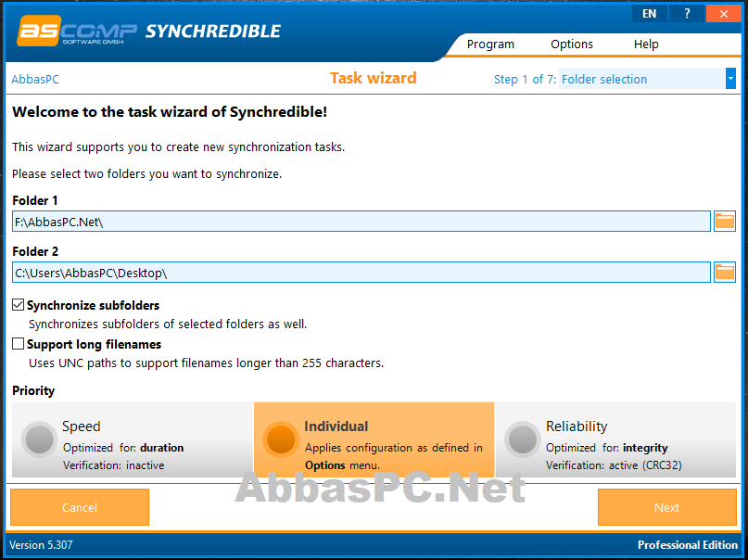748x560 pixels.
Task: Click the Professional Edition status text
Action: click(x=688, y=545)
